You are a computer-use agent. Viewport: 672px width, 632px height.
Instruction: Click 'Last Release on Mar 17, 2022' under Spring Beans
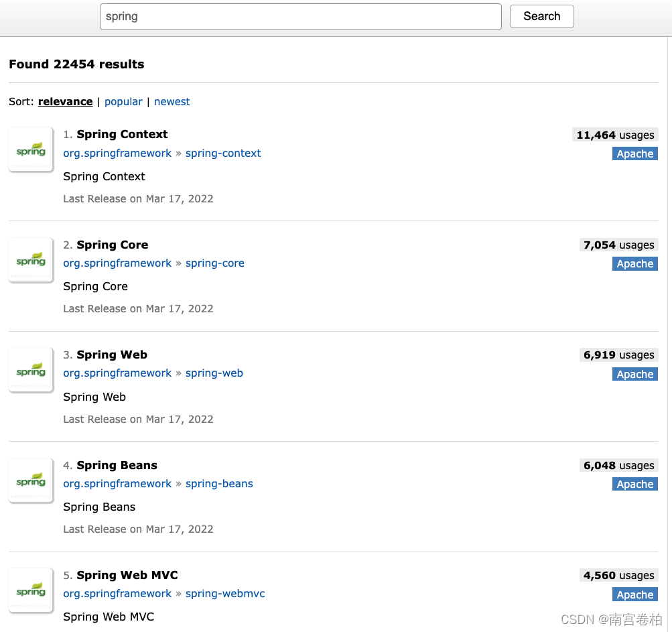[139, 529]
